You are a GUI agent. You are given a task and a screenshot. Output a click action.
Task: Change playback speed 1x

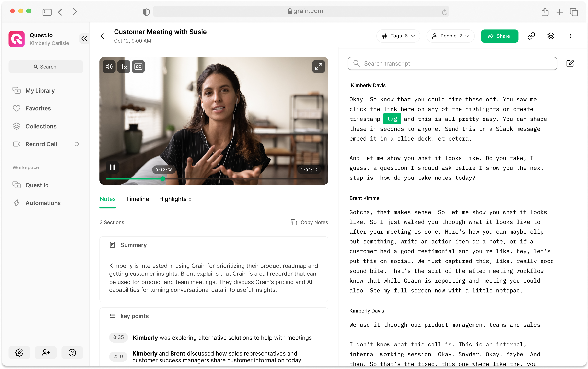click(x=124, y=67)
